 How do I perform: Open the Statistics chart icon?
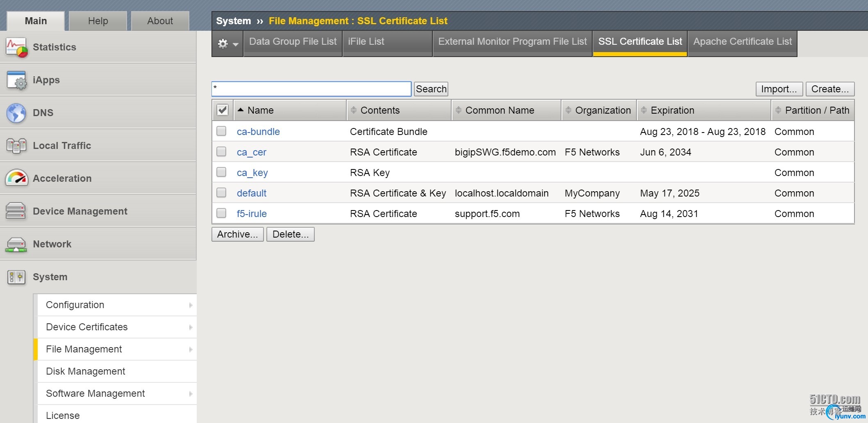click(16, 47)
